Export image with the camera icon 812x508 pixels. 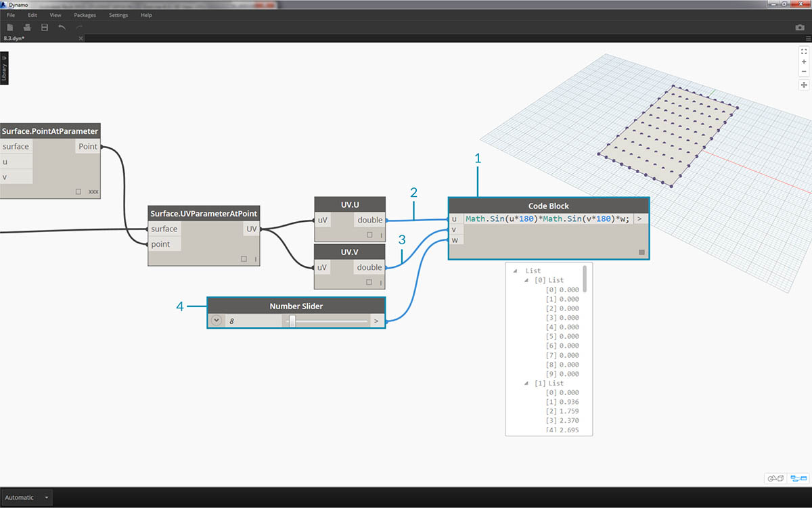[x=800, y=28]
